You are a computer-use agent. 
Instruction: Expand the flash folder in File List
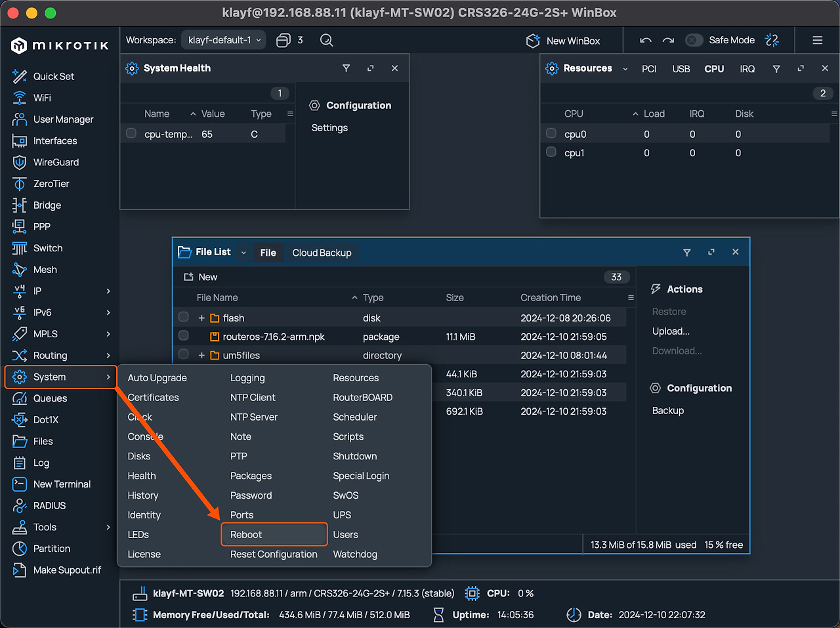pyautogui.click(x=201, y=318)
